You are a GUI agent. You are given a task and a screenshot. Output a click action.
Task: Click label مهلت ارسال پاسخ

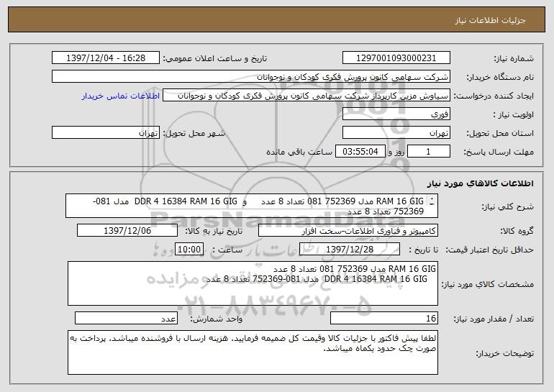coord(499,152)
